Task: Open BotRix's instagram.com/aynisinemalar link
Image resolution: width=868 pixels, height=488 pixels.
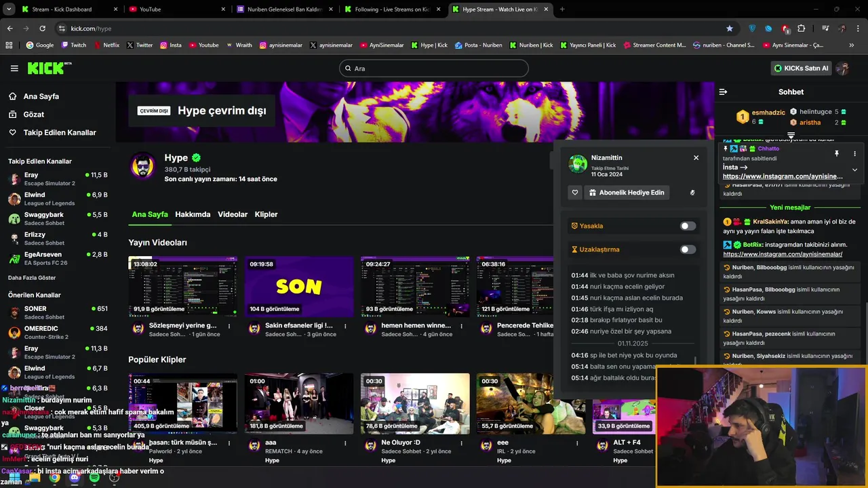Action: click(783, 254)
